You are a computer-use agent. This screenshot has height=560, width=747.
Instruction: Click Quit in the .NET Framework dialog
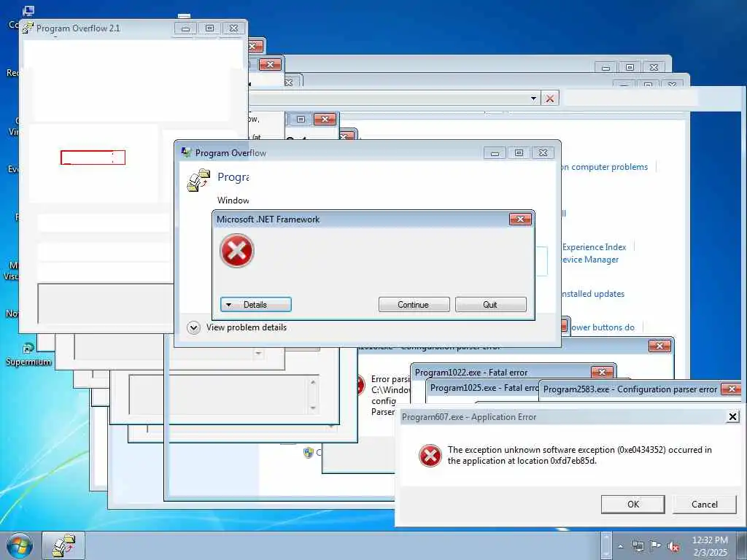tap(491, 305)
